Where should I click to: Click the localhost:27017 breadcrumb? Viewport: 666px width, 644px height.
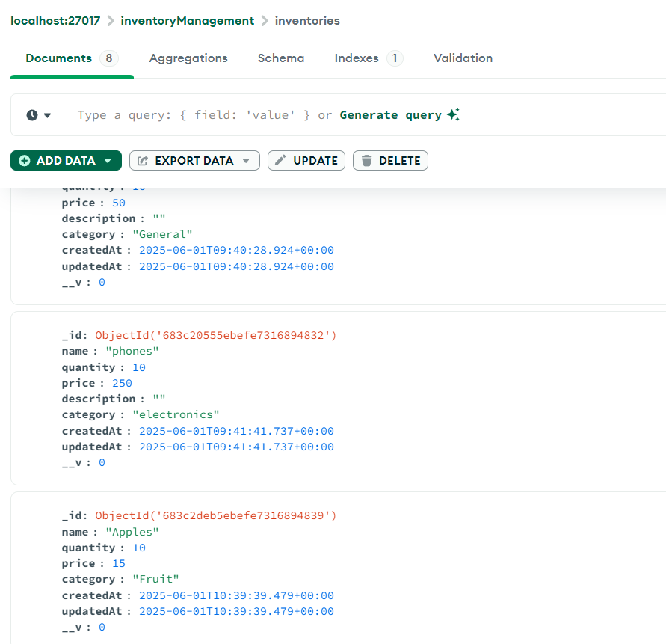tap(55, 21)
